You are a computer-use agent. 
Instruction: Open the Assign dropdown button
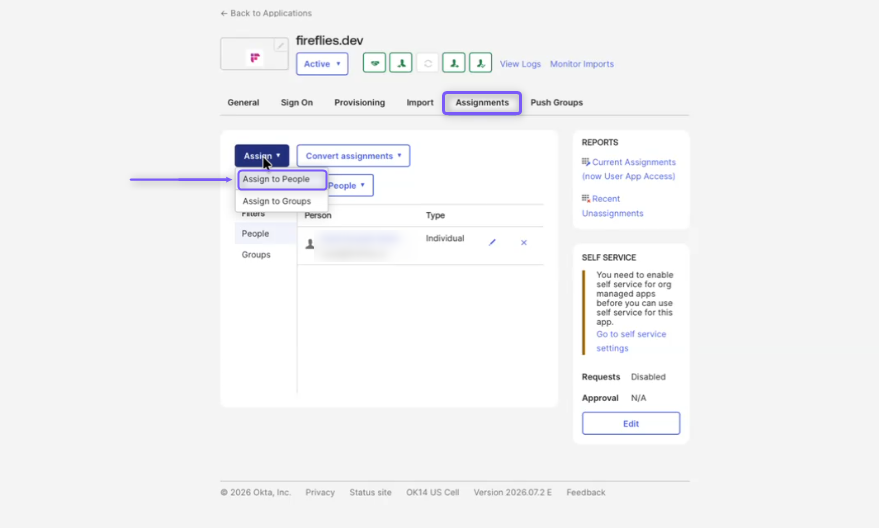[x=262, y=156]
